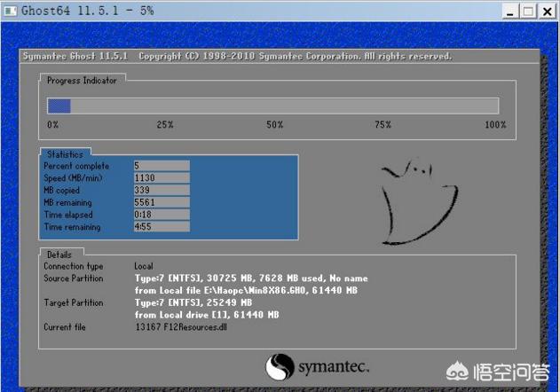Click the MB copied label

coord(62,191)
